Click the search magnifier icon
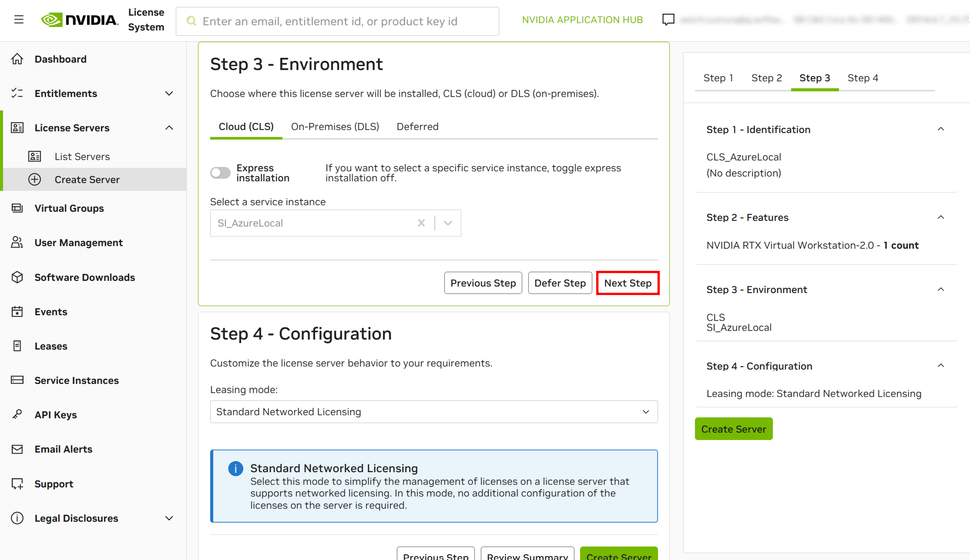Screen dimensions: 970x560 click(191, 21)
